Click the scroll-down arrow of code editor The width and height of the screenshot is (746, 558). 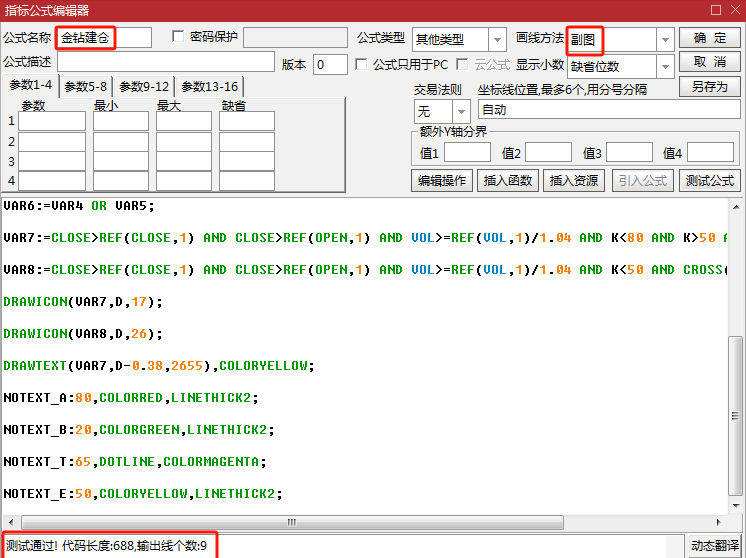click(x=736, y=505)
